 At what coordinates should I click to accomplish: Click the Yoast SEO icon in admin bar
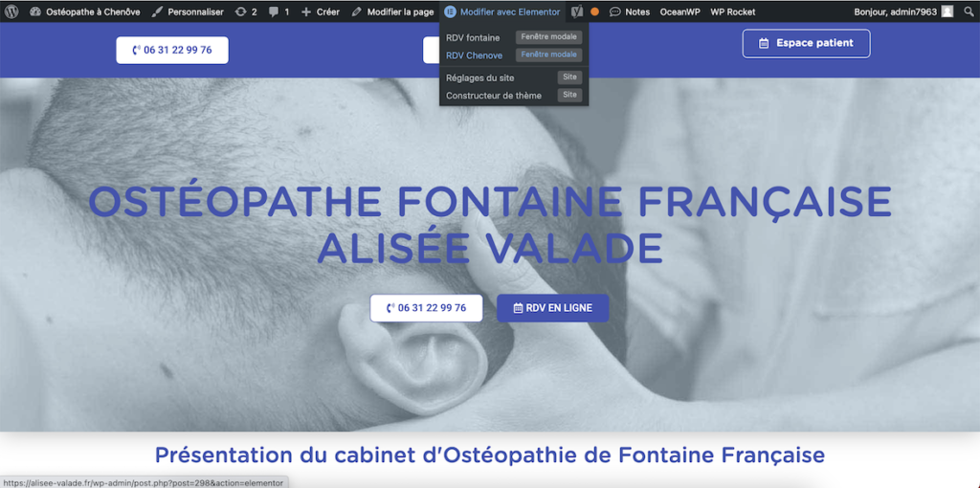click(x=576, y=11)
